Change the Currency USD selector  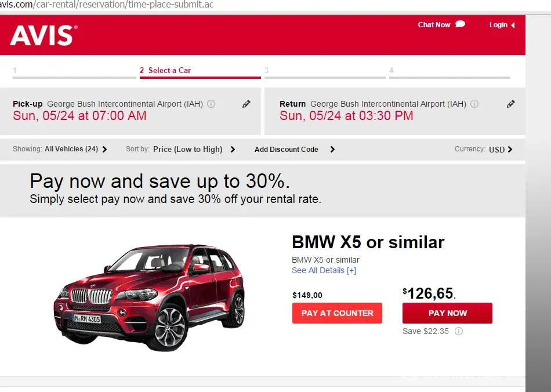coord(484,149)
